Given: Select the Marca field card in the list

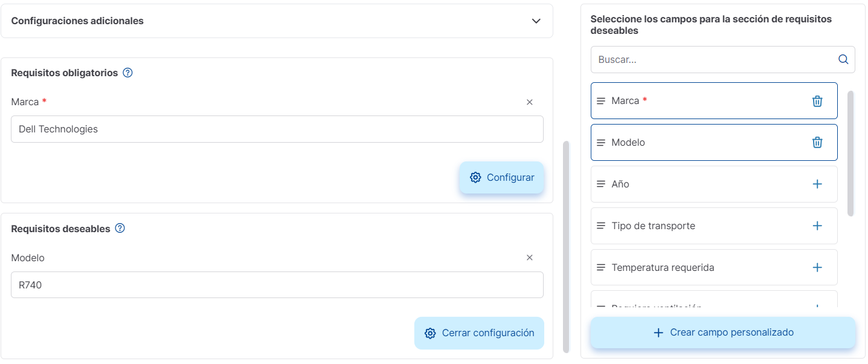Looking at the screenshot, I should pos(695,100).
